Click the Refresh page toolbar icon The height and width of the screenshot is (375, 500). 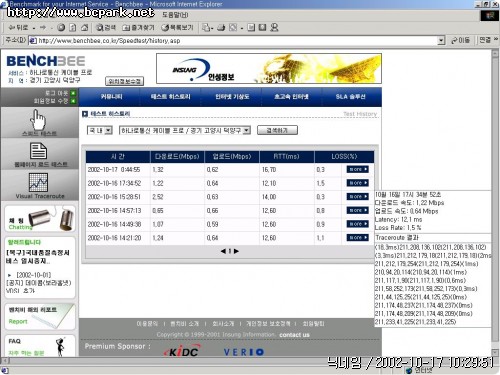click(73, 28)
